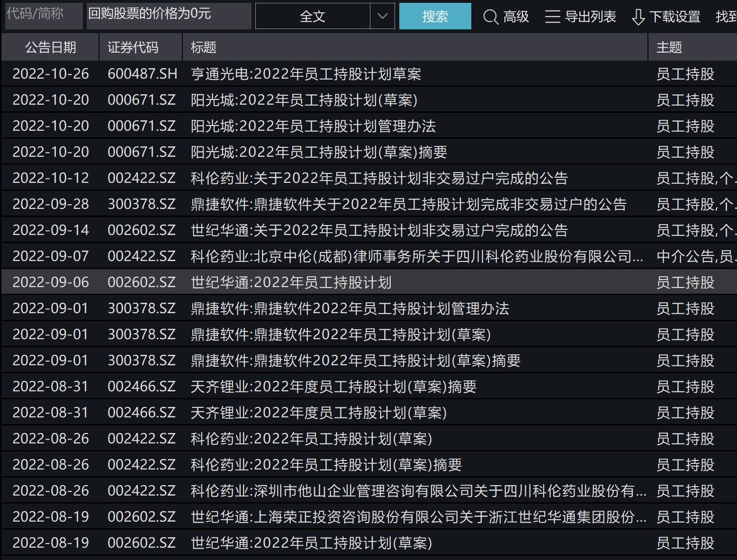Click date 2022-09-06 in 世纪华通 row

[x=51, y=282]
